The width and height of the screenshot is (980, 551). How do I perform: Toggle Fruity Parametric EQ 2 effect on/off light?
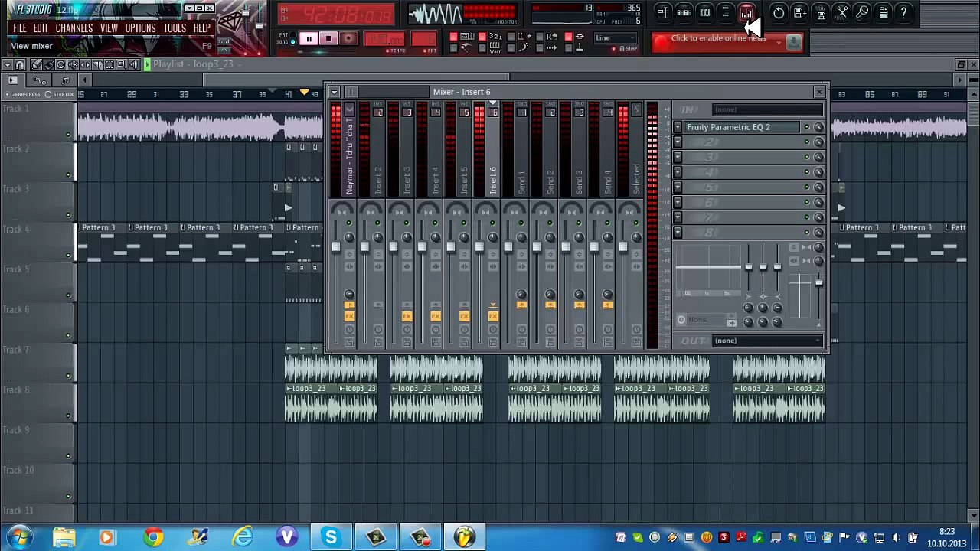[806, 127]
